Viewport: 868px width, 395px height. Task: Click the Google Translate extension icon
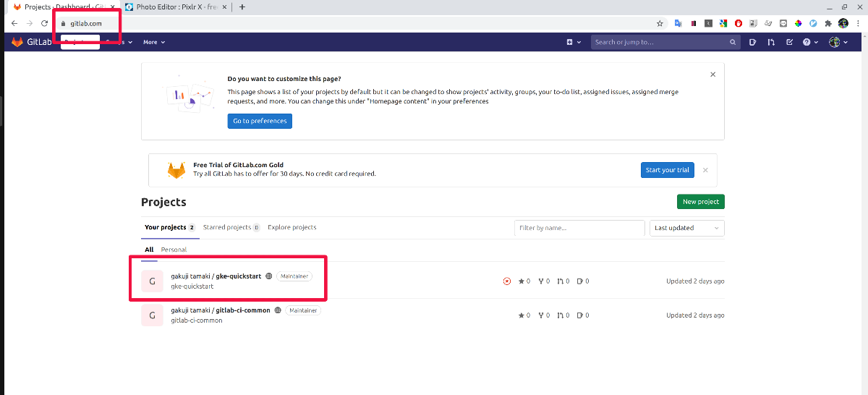[678, 23]
